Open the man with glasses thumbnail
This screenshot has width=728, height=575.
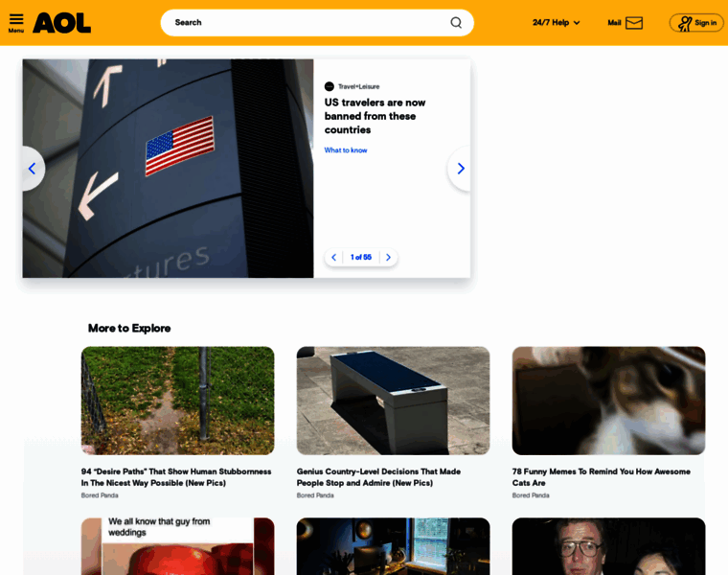pyautogui.click(x=608, y=546)
